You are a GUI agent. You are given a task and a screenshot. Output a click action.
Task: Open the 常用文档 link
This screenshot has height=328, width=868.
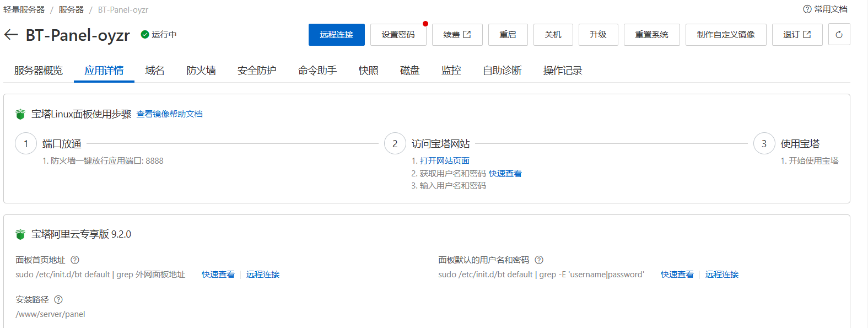click(x=831, y=9)
